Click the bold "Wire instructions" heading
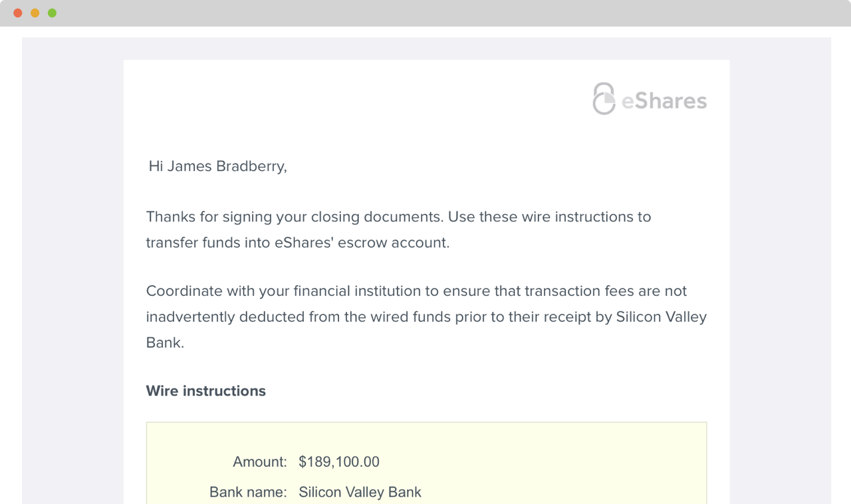Screen dimensions: 851x504 [206, 391]
